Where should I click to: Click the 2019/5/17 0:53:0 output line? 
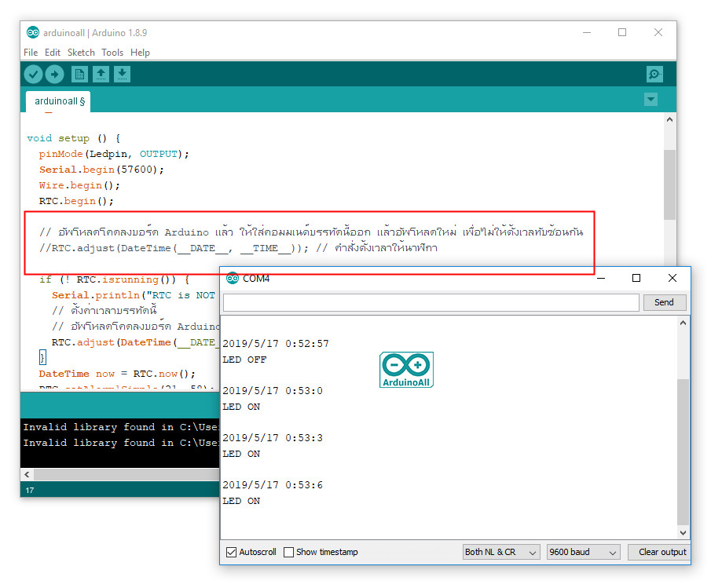click(x=273, y=391)
